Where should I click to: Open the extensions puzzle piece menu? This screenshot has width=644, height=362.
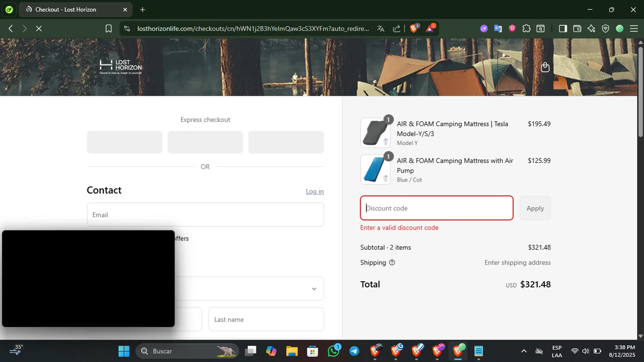tap(526, 28)
